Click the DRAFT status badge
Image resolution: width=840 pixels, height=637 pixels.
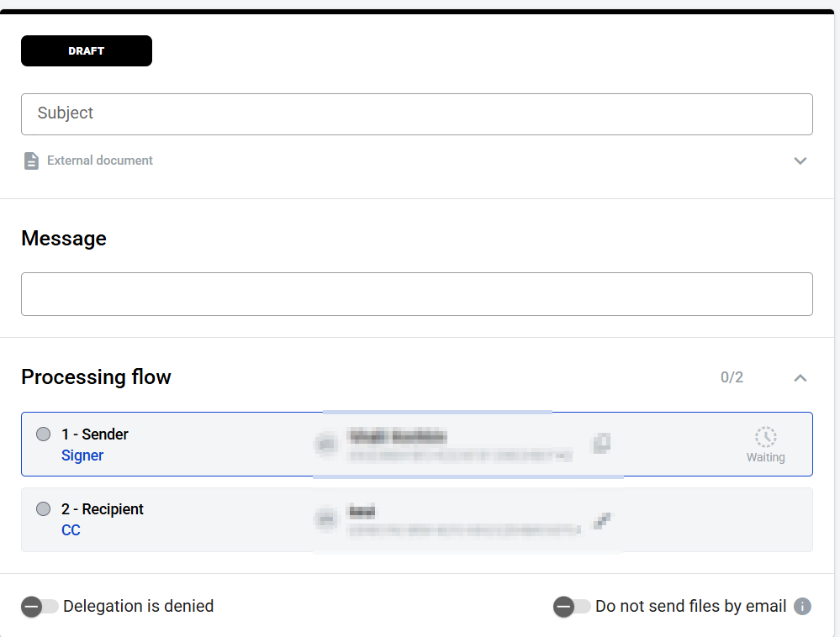pos(87,51)
